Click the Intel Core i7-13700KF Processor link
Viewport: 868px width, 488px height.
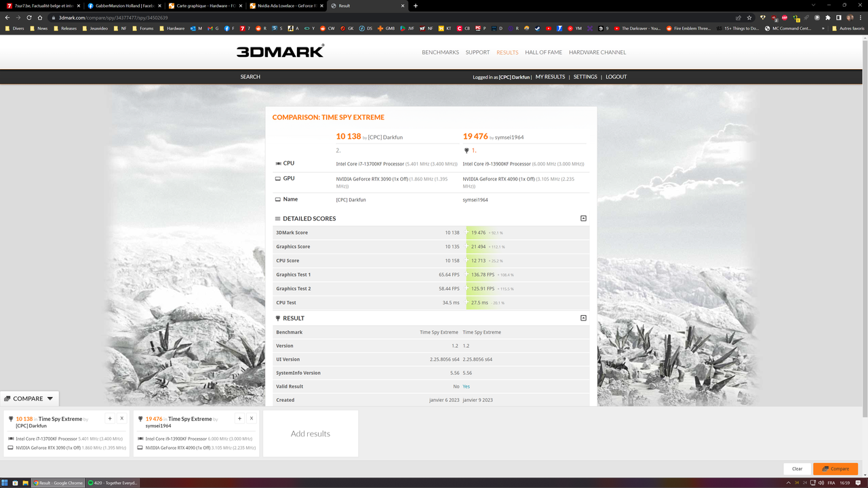(370, 164)
